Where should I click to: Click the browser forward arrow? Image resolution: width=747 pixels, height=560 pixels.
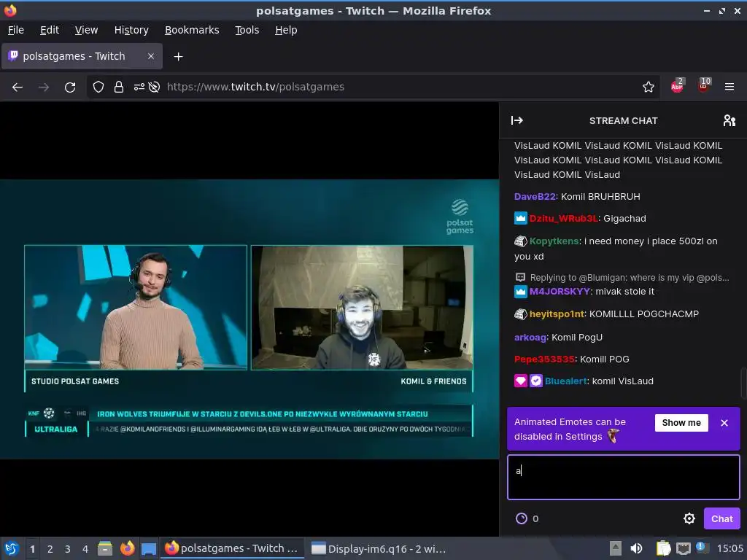point(44,87)
